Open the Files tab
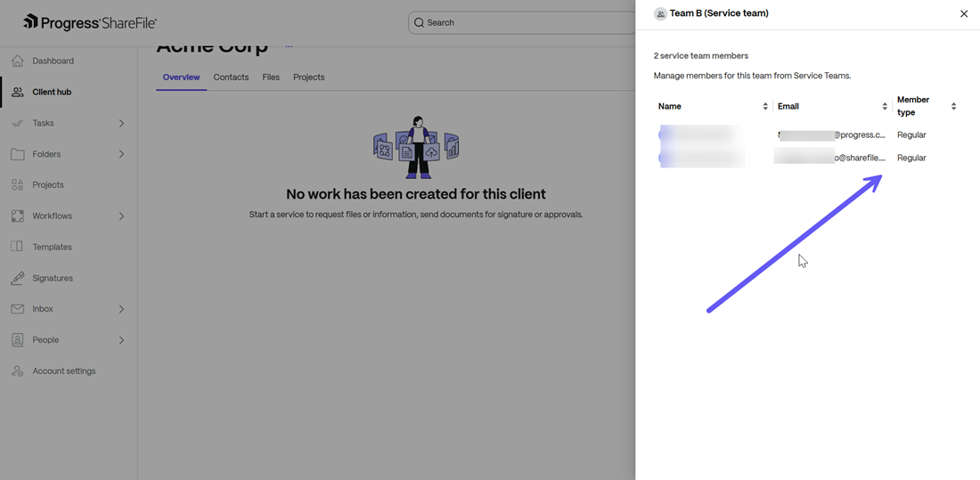The height and width of the screenshot is (480, 980). tap(271, 77)
